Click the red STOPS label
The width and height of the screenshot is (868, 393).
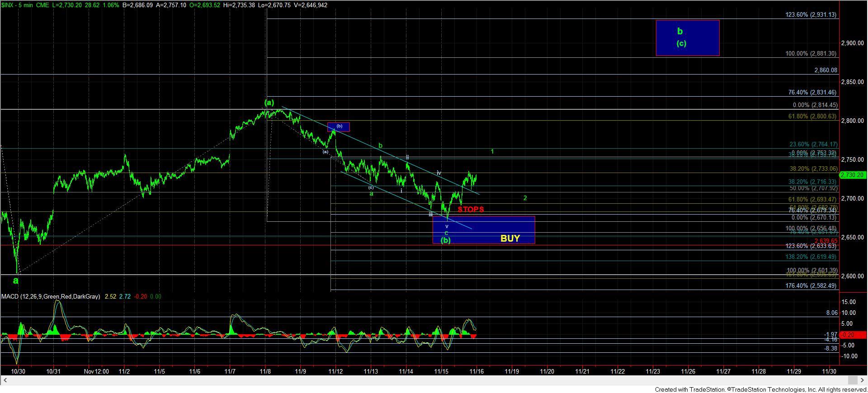(471, 209)
